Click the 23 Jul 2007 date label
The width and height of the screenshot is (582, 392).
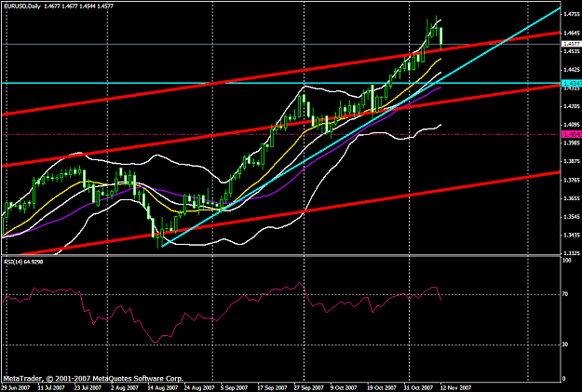88,388
